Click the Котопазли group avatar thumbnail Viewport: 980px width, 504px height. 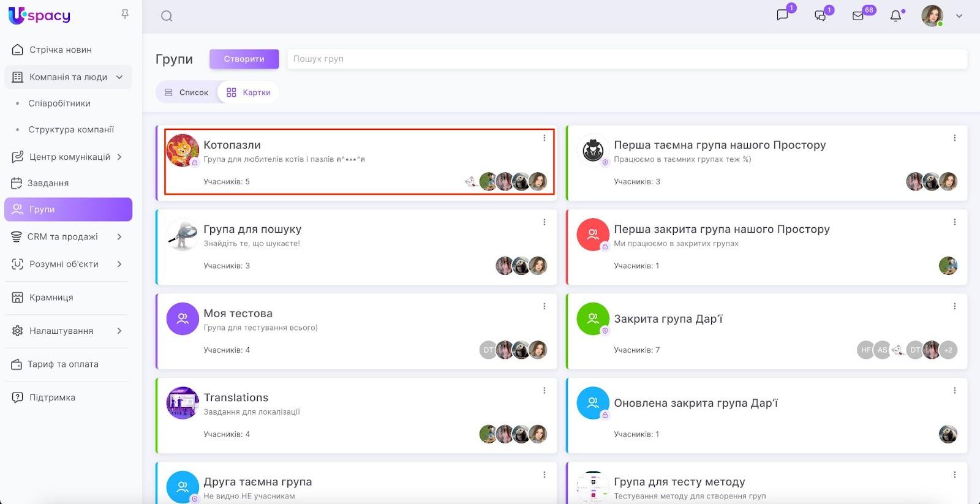pos(183,151)
